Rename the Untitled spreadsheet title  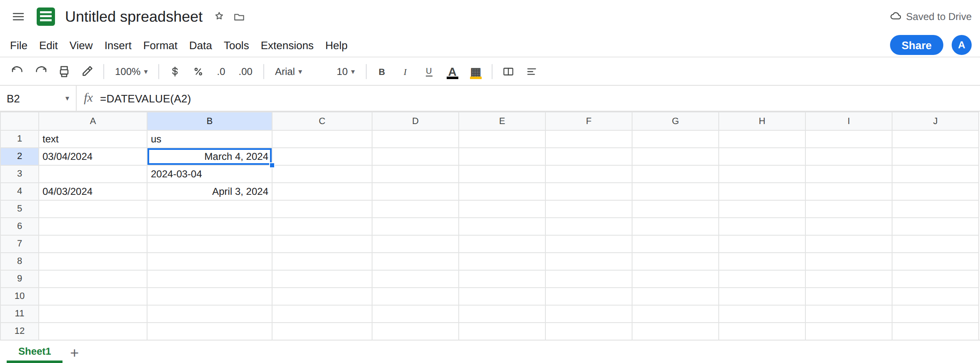point(134,17)
